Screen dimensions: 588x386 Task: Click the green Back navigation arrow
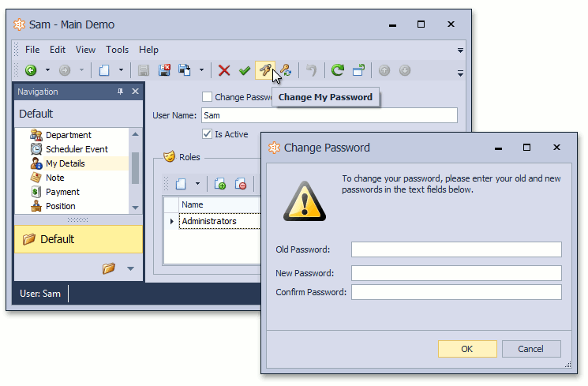point(31,70)
